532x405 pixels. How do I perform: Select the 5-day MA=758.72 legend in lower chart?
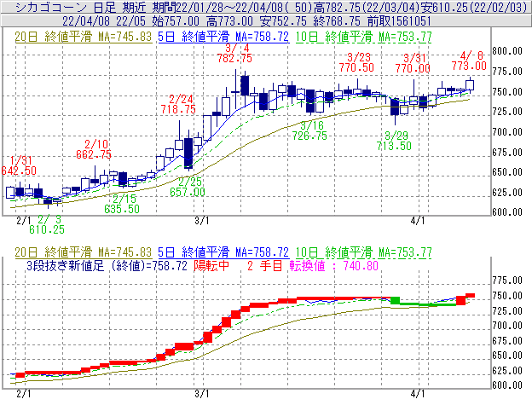coord(223,252)
